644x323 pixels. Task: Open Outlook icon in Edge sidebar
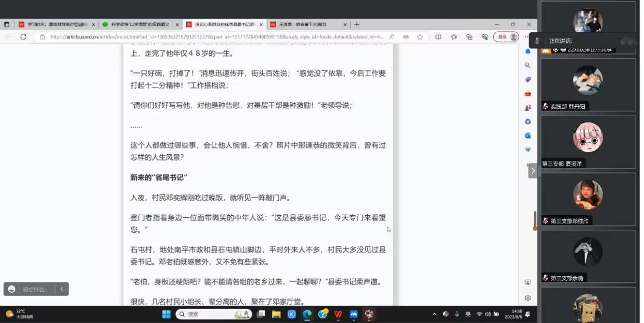click(x=527, y=135)
